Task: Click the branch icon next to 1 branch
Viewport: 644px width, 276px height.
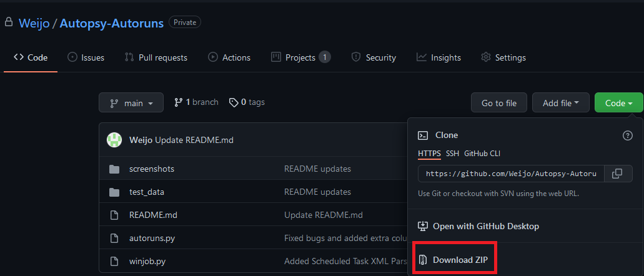Action: (x=178, y=102)
